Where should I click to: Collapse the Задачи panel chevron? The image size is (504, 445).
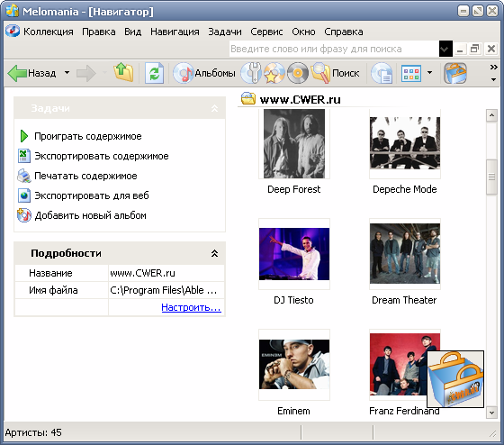pos(214,109)
